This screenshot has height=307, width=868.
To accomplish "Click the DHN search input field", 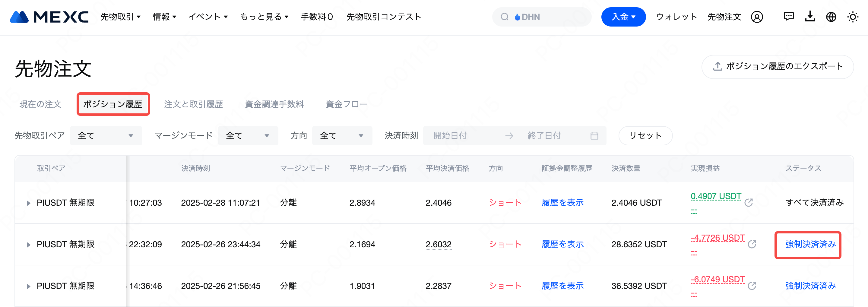I will [546, 17].
